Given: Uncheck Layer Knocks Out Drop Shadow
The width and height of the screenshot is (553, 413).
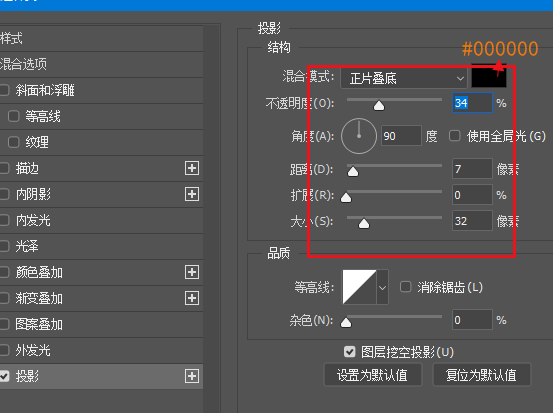Looking at the screenshot, I should tap(350, 352).
